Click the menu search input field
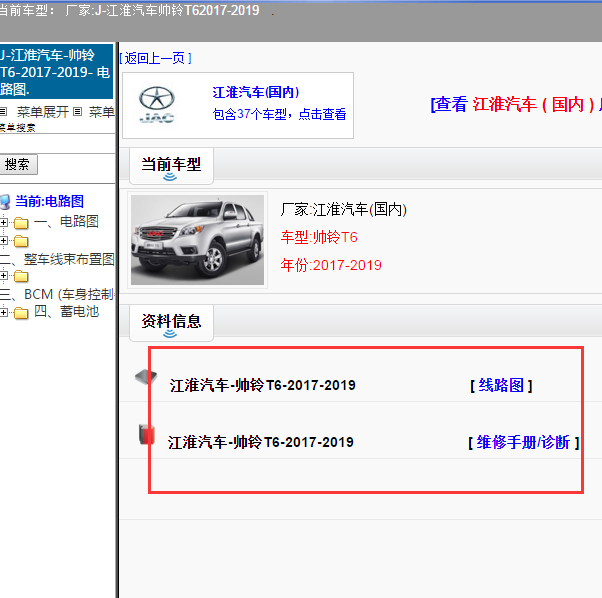602x598 pixels. click(57, 144)
